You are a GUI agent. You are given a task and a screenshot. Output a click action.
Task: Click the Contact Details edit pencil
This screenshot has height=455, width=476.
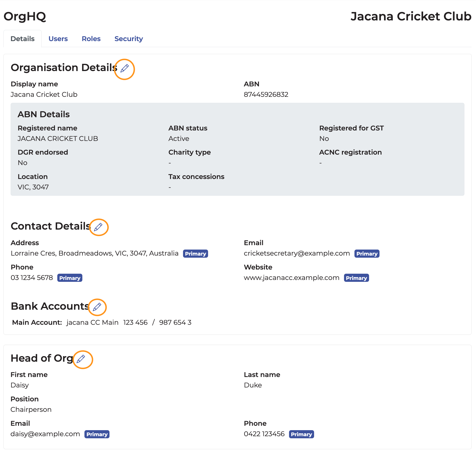click(98, 227)
